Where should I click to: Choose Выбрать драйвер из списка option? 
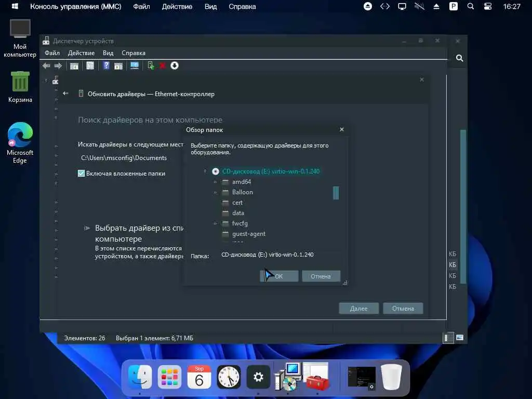pyautogui.click(x=134, y=241)
